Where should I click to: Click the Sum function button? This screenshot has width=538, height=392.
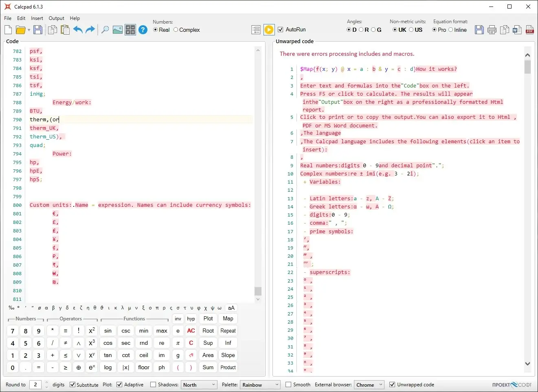pyautogui.click(x=208, y=368)
